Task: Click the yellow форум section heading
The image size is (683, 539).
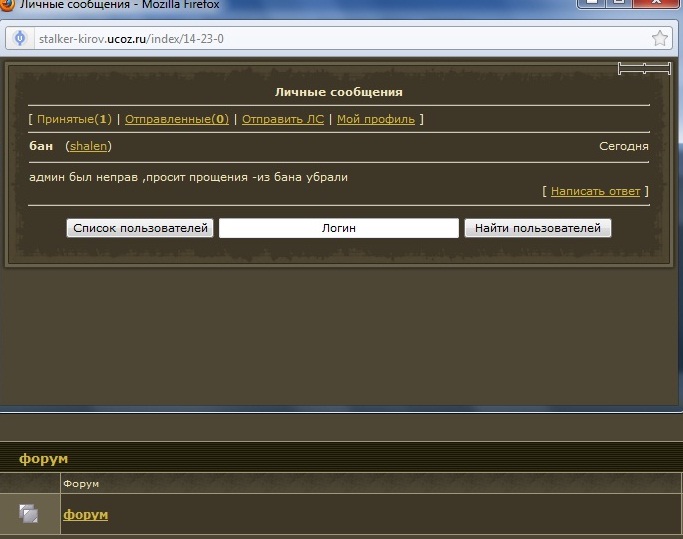Action: [43, 458]
